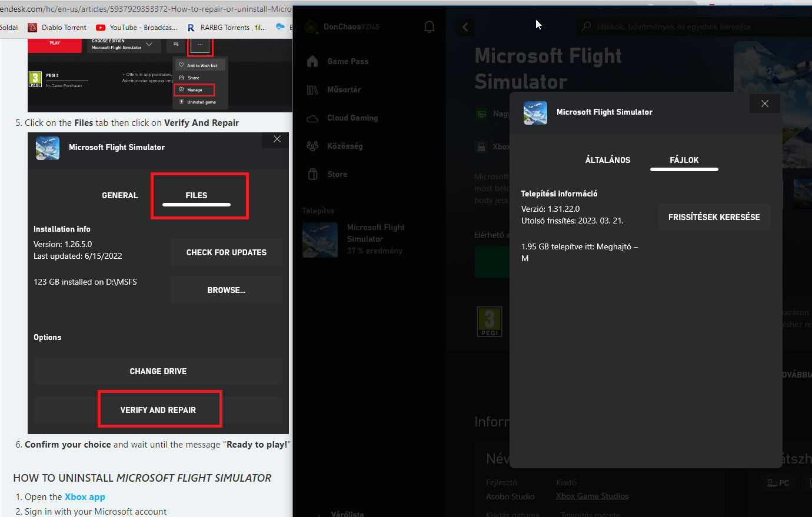Click the browser address bar URL
This screenshot has height=517, width=812.
tap(146, 9)
